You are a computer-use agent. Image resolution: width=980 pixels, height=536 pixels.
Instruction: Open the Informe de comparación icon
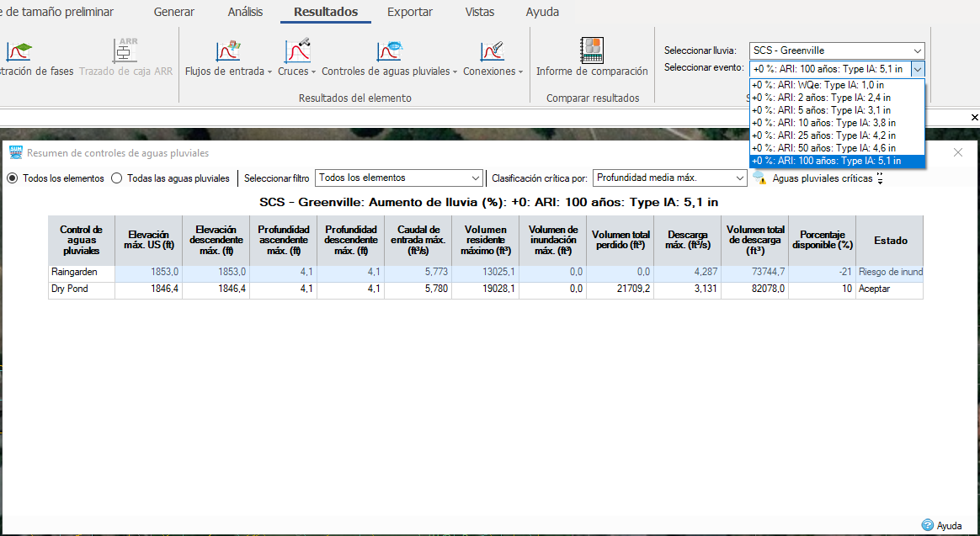[592, 50]
